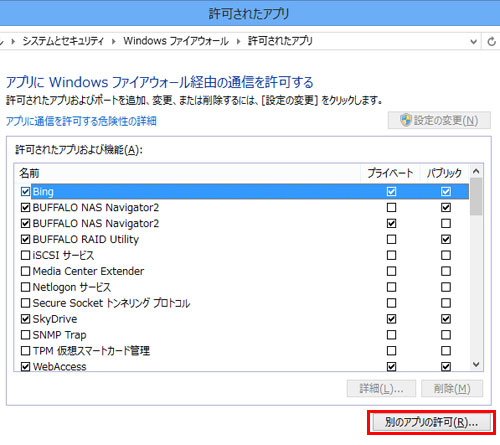Enable iSCSI サービス checkbox
This screenshot has width=500, height=445.
pyautogui.click(x=25, y=255)
